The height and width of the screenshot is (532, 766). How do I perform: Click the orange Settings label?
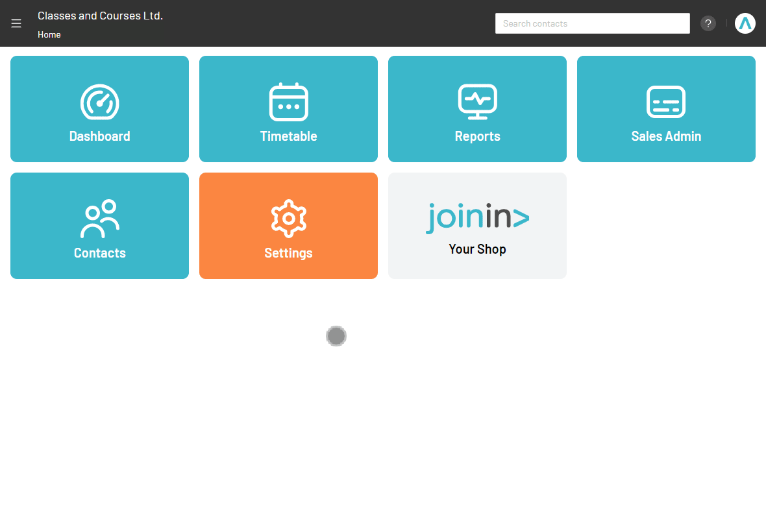click(x=288, y=253)
